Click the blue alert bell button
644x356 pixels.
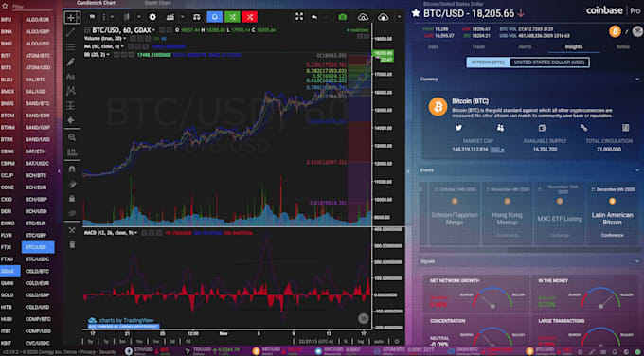coord(214,17)
